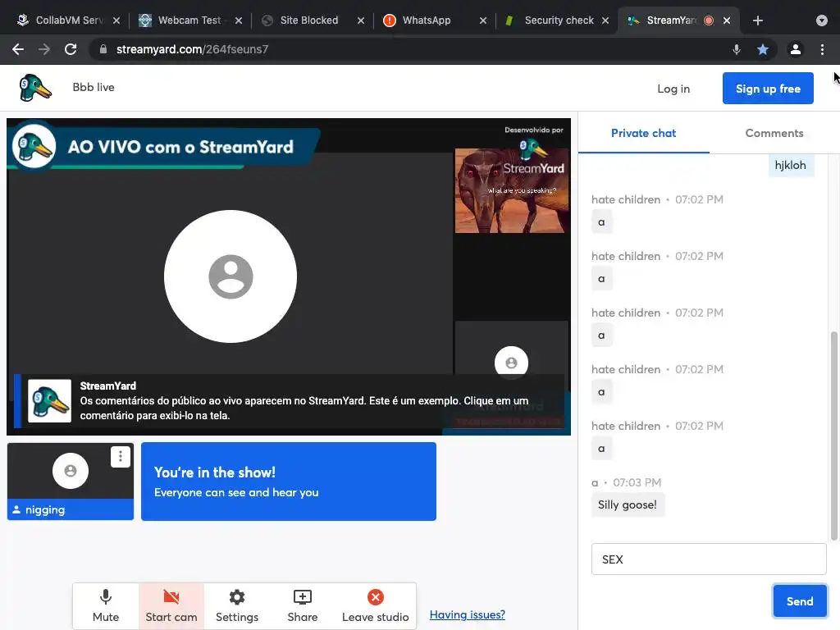
Task: Click the You're in the show! banner
Action: [289, 481]
